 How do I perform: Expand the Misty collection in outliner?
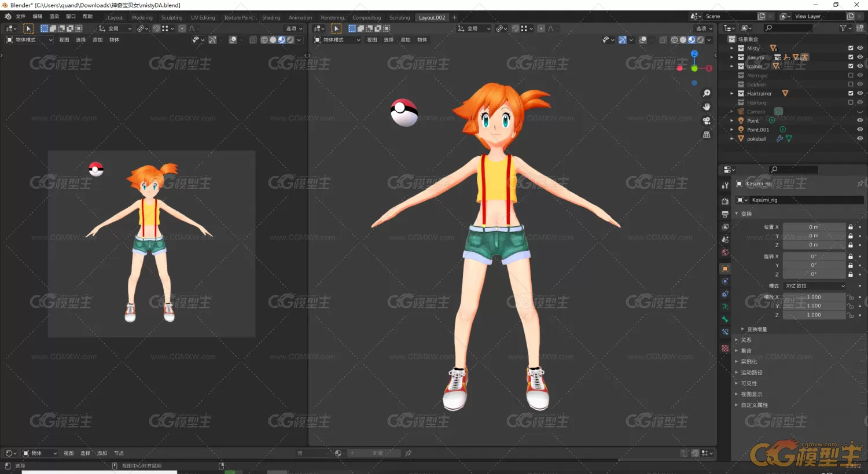[732, 48]
